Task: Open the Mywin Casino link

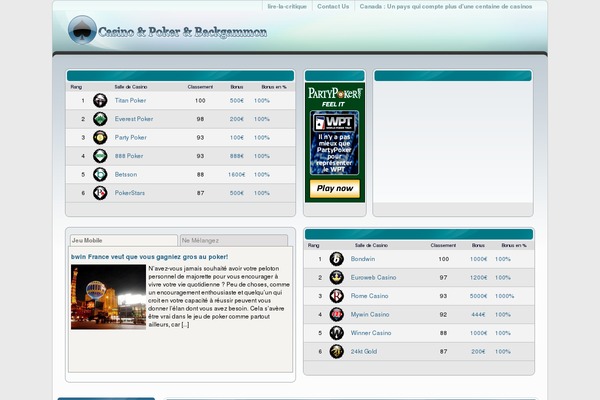Action: pos(370,315)
